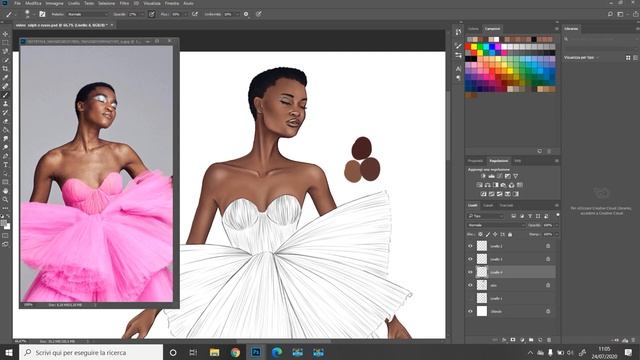Hide the selected Livello 4 layer
Viewport: 640px width, 360px height.
[470, 272]
